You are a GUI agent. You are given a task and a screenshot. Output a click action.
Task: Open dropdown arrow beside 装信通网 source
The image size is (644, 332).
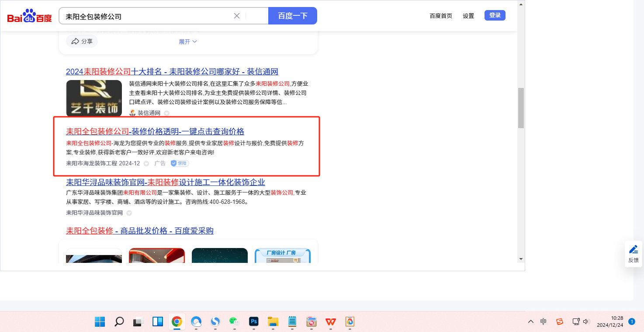166,113
